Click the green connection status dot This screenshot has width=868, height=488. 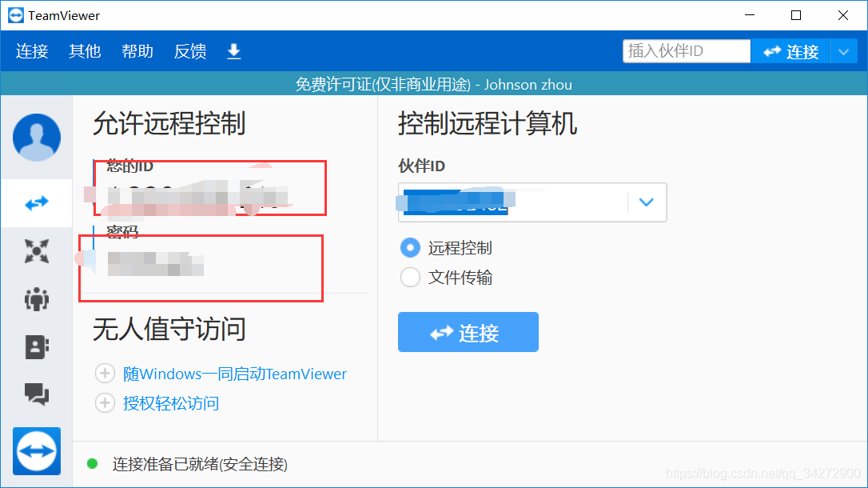pos(93,464)
